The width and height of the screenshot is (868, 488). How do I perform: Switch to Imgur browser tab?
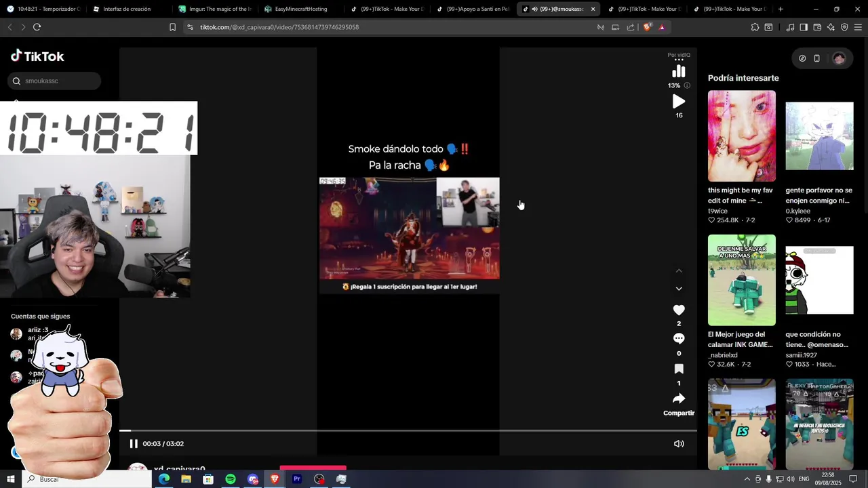click(x=215, y=9)
